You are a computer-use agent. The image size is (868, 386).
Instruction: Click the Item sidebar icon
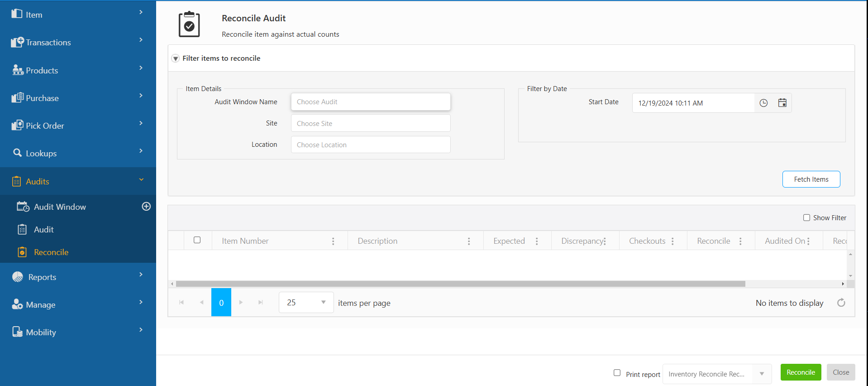[x=17, y=14]
